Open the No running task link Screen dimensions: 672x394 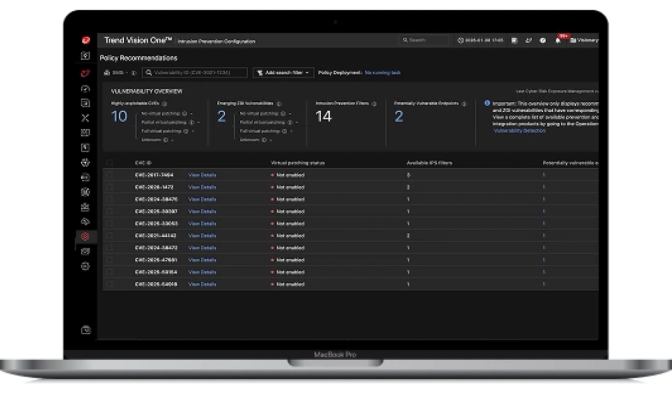pyautogui.click(x=383, y=72)
